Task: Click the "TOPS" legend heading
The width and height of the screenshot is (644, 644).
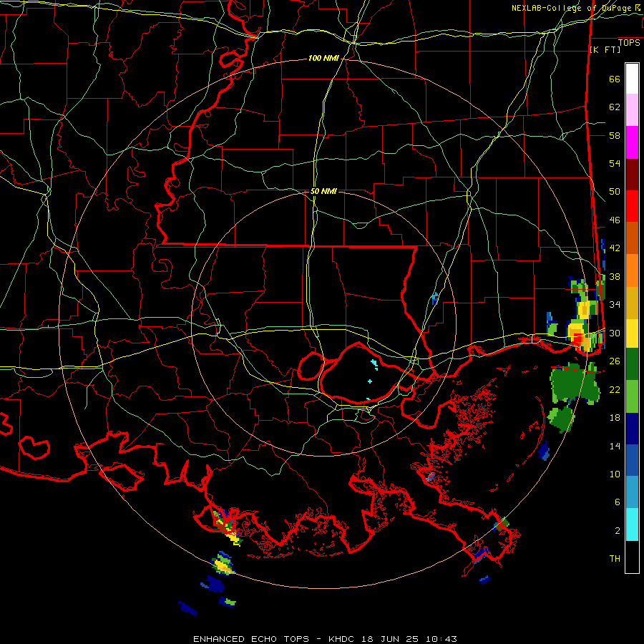Action: coord(629,43)
